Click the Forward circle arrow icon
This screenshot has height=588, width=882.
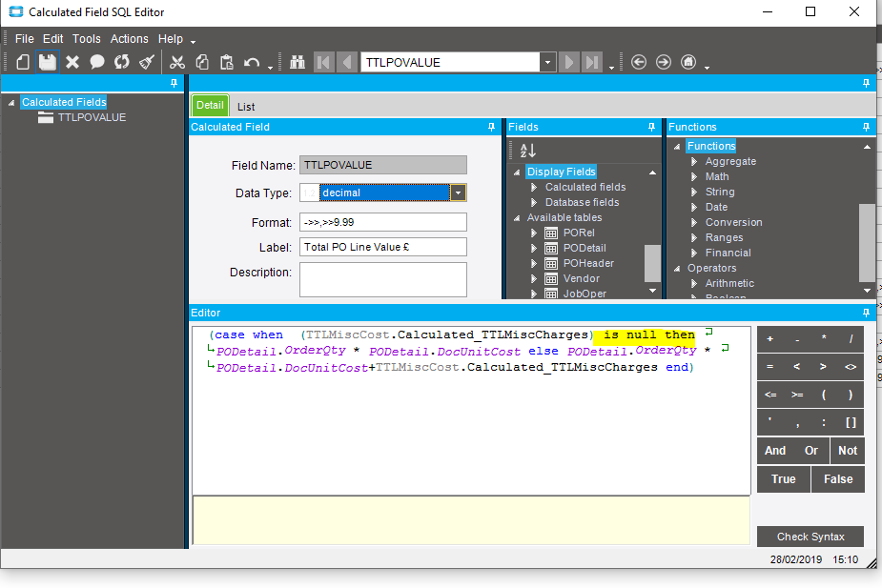pos(664,62)
